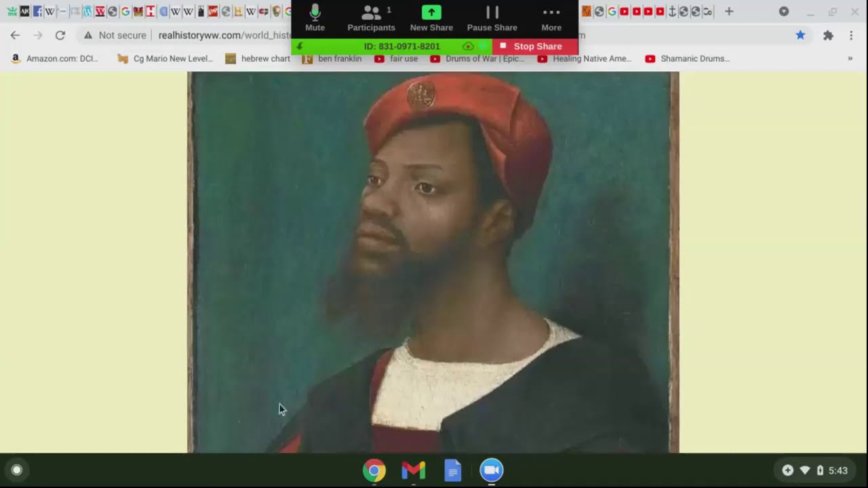Open Zoom from the shelf
This screenshot has height=488, width=868.
point(492,470)
